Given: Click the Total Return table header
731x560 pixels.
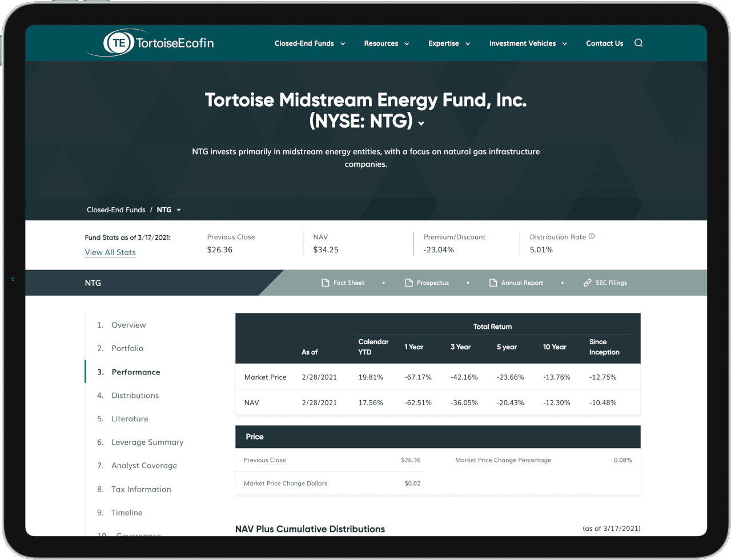Looking at the screenshot, I should click(x=492, y=327).
